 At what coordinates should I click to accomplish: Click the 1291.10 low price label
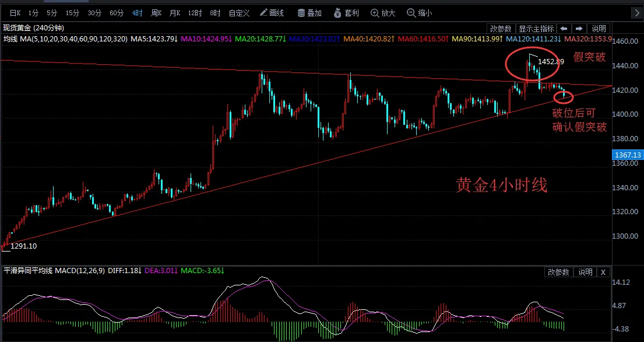[23, 246]
